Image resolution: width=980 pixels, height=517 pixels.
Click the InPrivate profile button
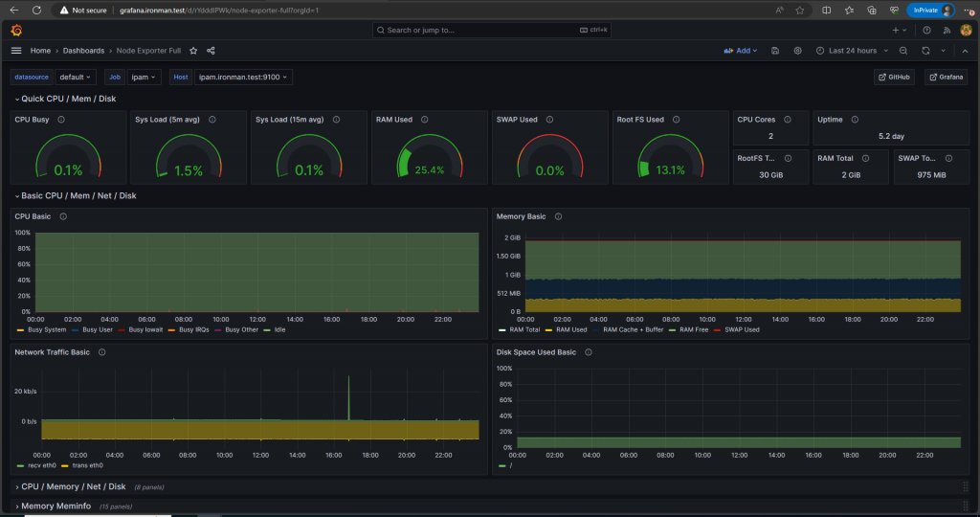point(930,10)
